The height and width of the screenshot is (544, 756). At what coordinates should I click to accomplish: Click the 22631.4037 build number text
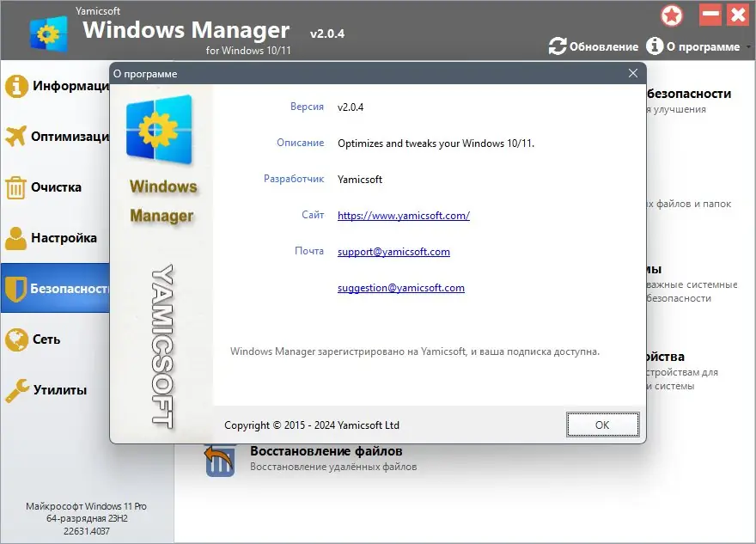86,531
